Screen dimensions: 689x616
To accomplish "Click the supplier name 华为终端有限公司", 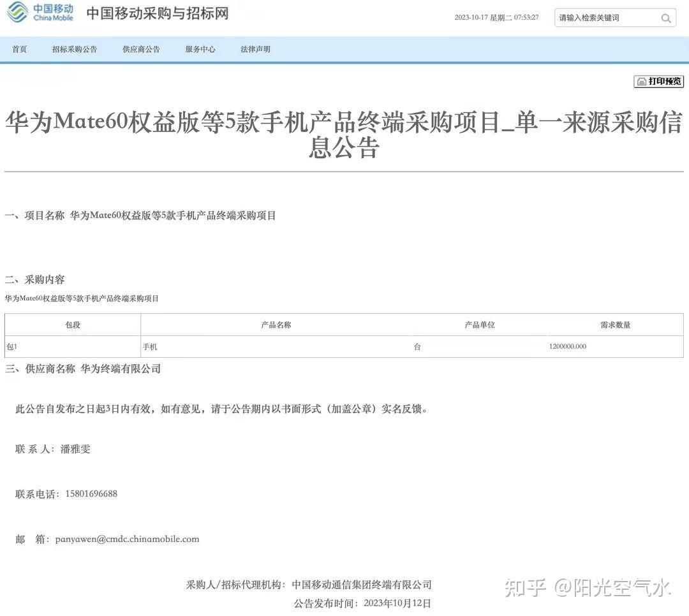I will coord(121,369).
